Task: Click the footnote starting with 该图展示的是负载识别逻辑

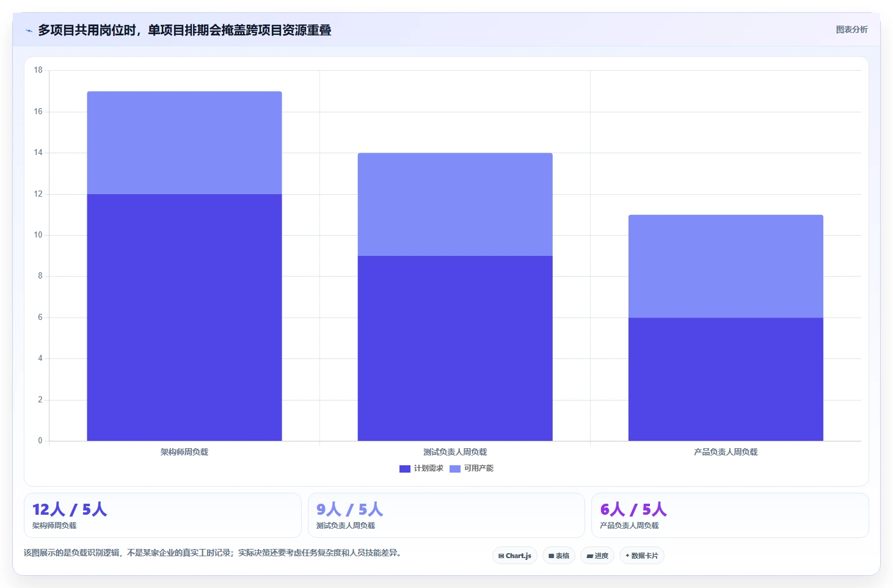Action: coord(213,553)
